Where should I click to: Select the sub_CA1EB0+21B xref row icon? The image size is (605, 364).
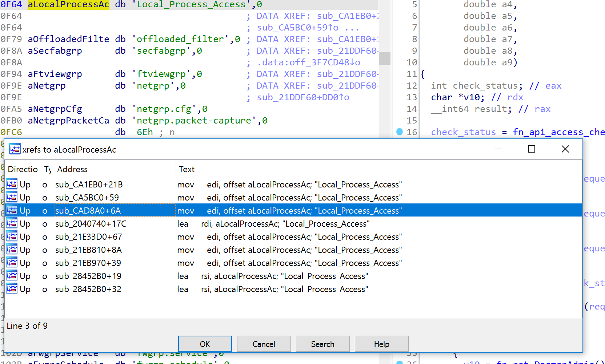[12, 184]
